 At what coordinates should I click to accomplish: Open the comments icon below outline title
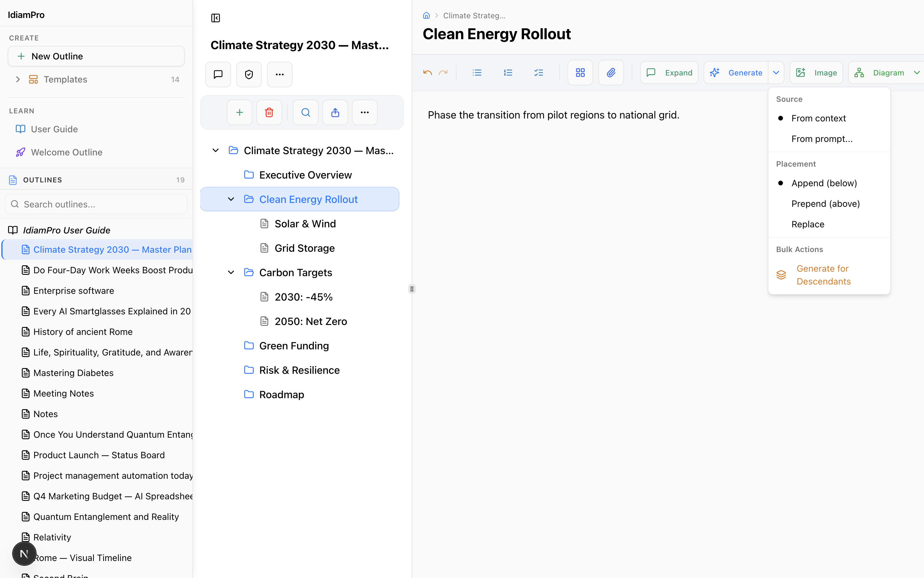coord(218,74)
